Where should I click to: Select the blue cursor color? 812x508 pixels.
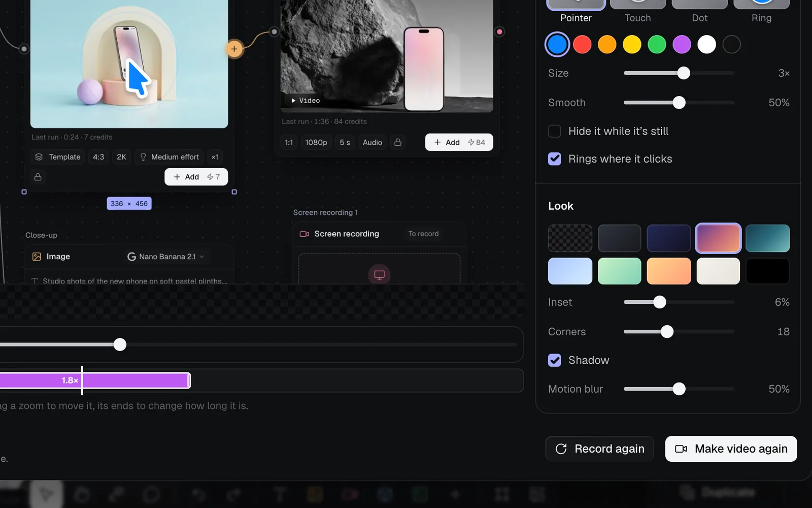click(x=557, y=45)
